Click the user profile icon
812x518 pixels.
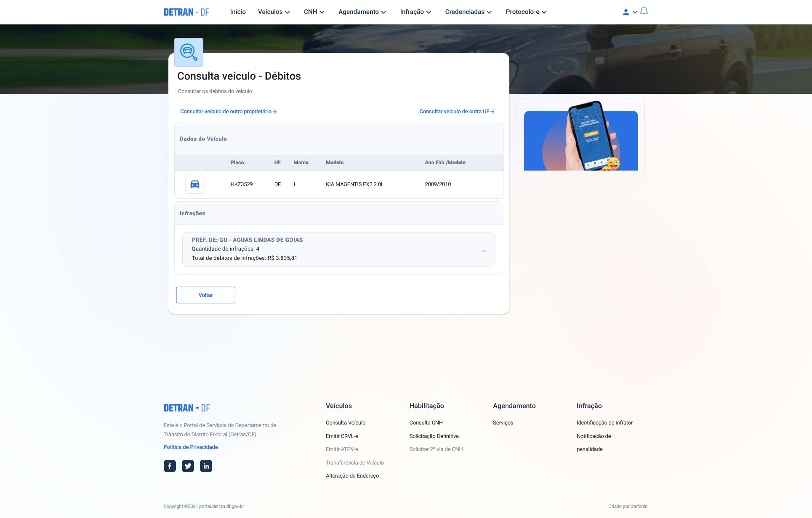(x=626, y=12)
